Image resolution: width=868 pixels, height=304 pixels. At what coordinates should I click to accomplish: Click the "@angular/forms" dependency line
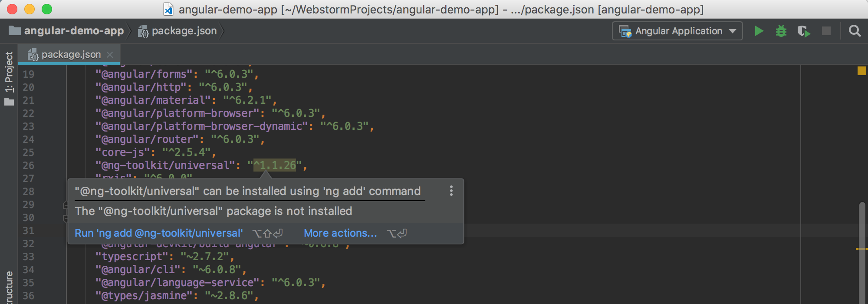177,74
